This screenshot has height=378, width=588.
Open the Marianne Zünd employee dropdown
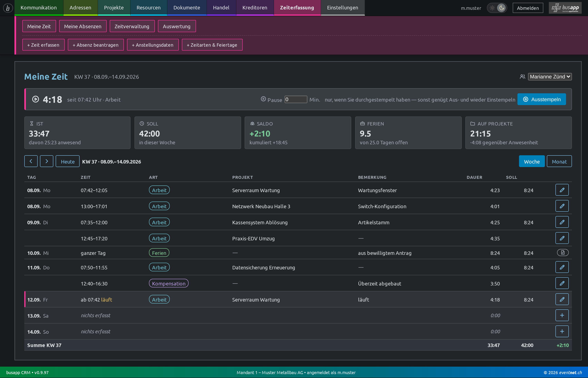pyautogui.click(x=550, y=77)
